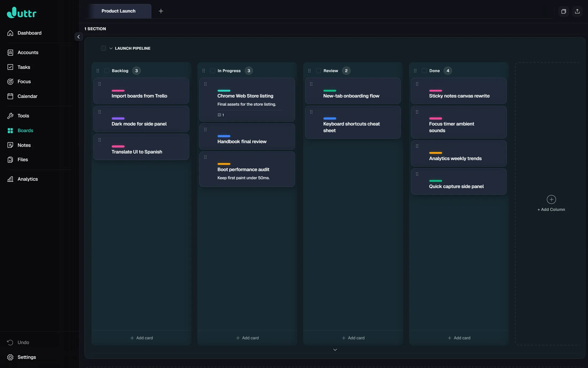
Task: Click 'Keep first paint under 50ms.' text
Action: (x=243, y=178)
